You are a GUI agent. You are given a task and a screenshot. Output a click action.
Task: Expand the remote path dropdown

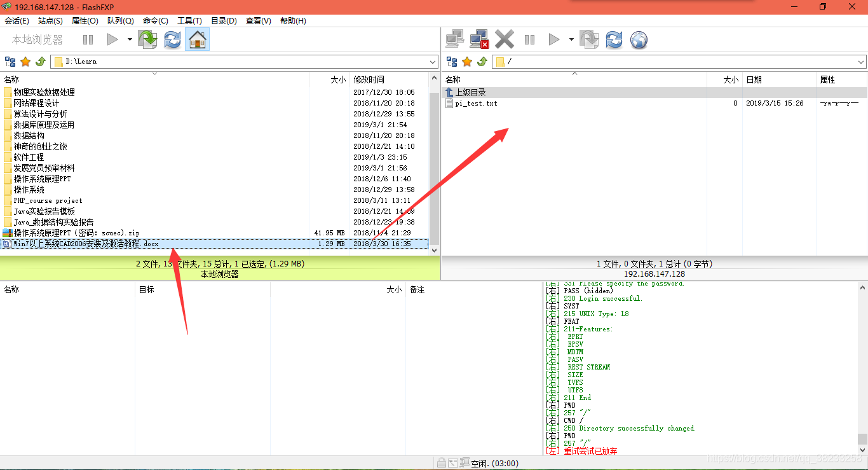861,62
